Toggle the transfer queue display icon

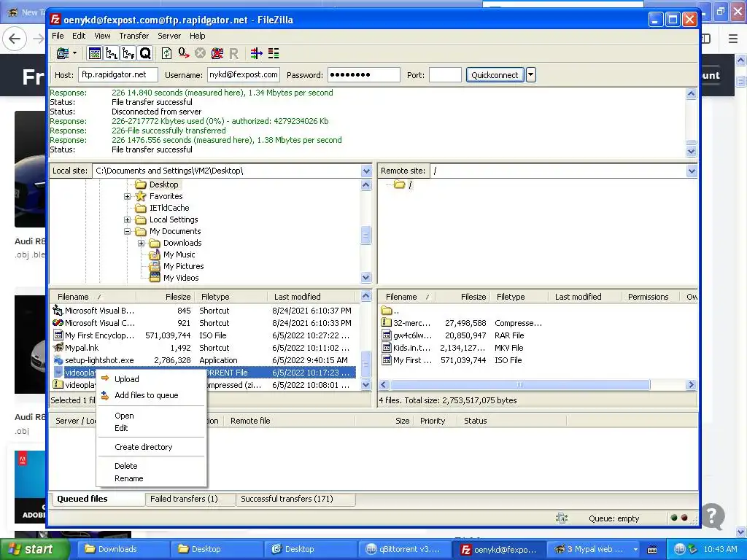(x=145, y=53)
